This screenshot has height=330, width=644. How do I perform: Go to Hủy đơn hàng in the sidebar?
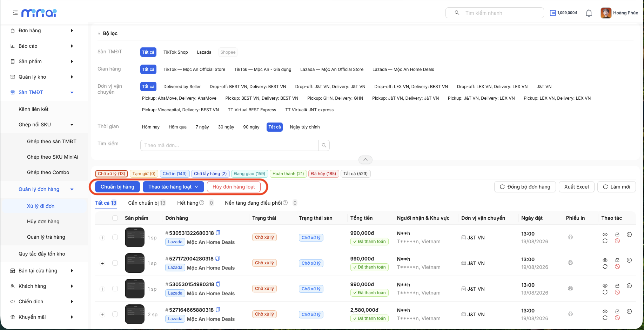coord(43,222)
